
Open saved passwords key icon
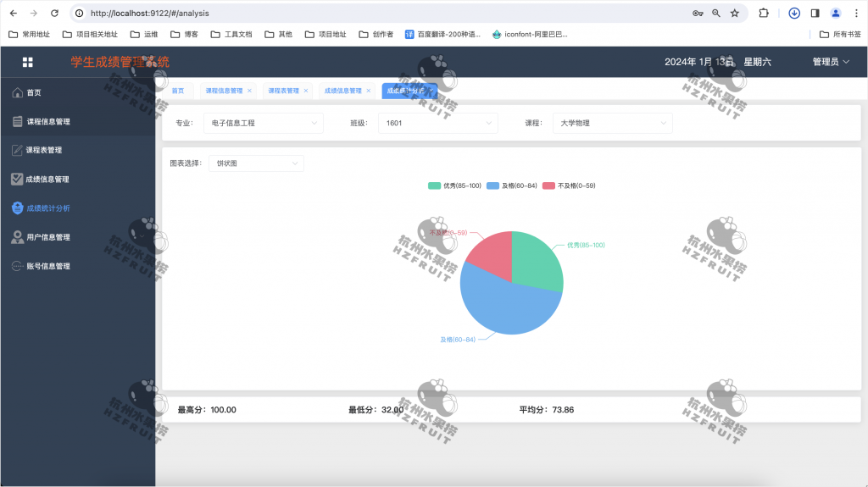698,14
